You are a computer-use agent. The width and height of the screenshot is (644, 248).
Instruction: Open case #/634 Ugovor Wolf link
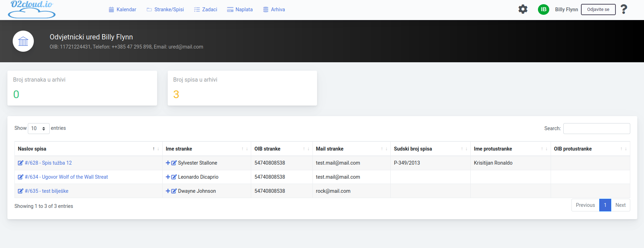(x=66, y=177)
